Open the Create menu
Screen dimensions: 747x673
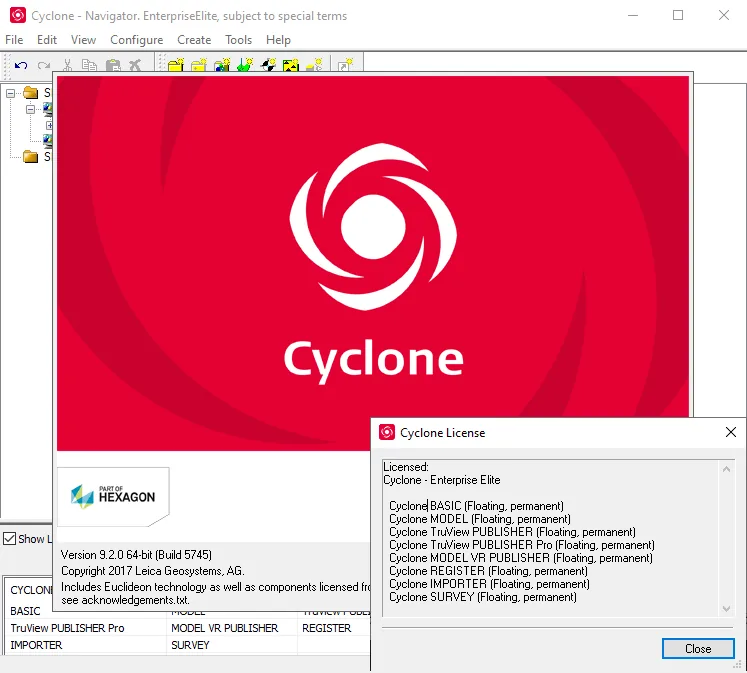pos(194,40)
